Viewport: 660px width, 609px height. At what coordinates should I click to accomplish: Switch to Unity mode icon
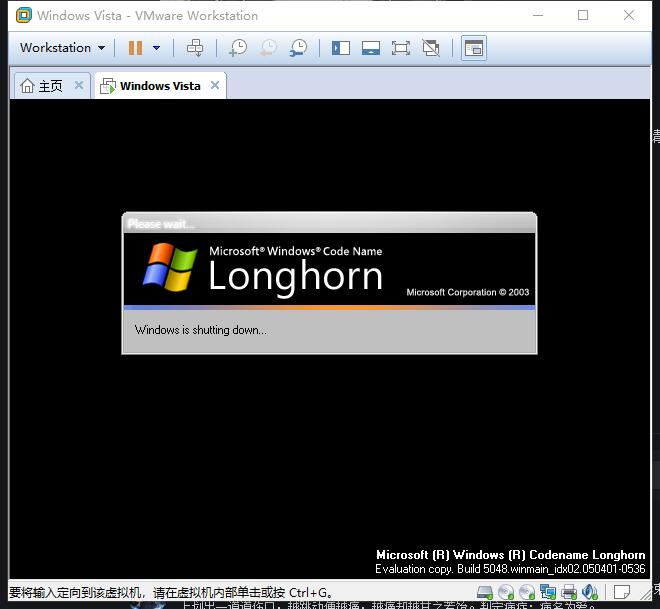coord(431,48)
